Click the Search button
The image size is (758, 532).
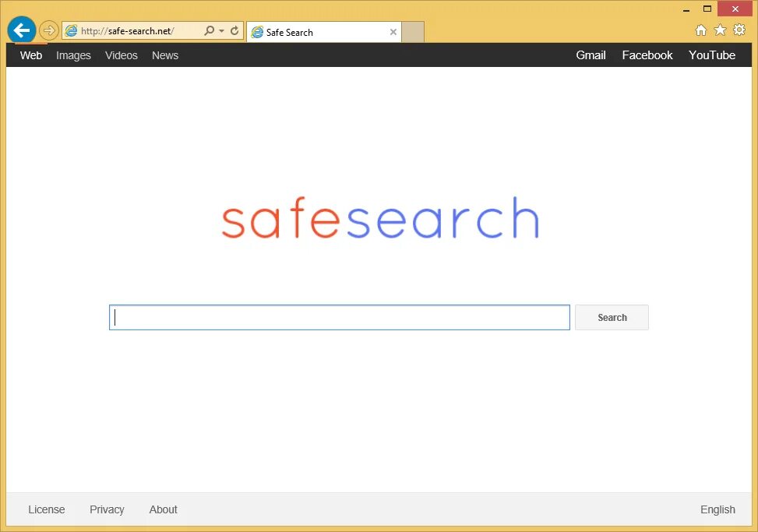coord(612,318)
